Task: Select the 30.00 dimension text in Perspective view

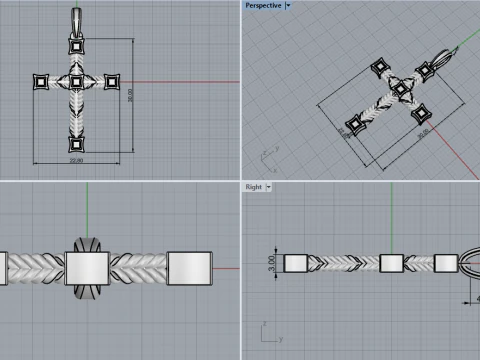Action: (423, 134)
